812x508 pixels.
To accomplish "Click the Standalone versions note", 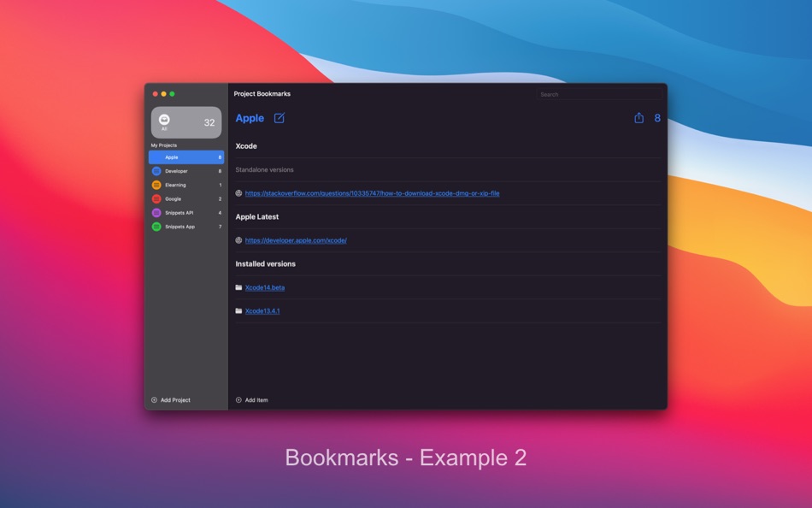I will pos(265,170).
